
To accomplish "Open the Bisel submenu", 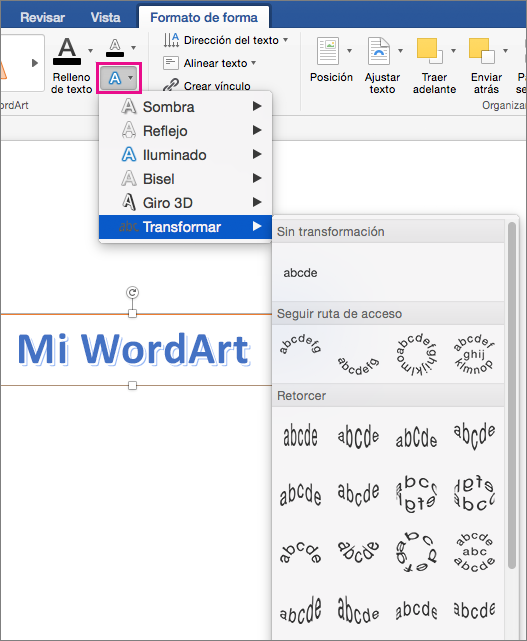I will pos(185,179).
